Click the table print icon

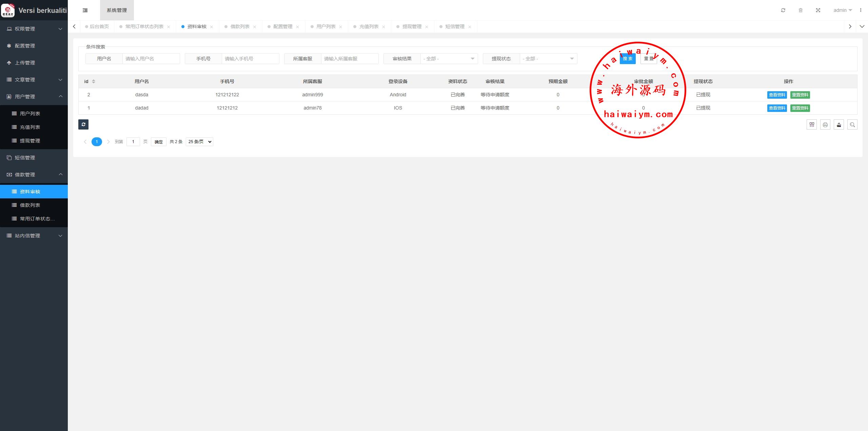tap(825, 125)
